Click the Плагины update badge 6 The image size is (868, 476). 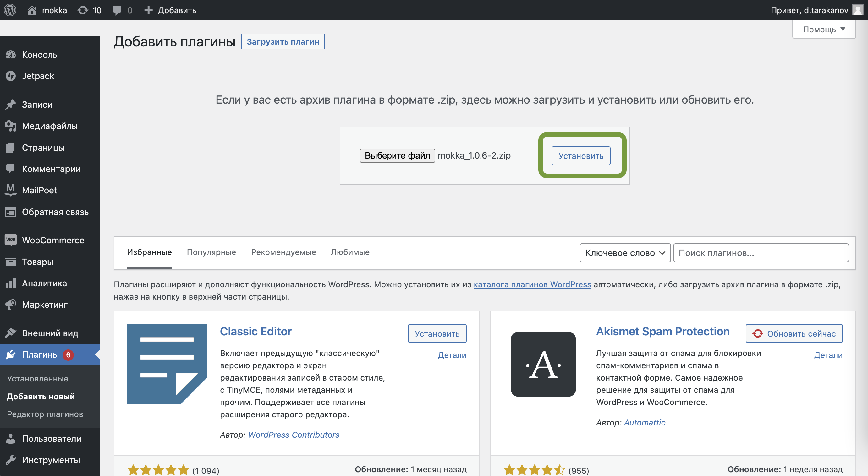[x=68, y=354]
